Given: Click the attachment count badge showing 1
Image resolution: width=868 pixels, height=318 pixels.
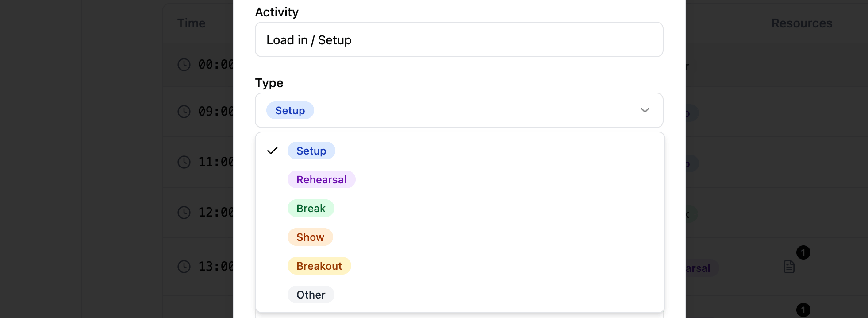Looking at the screenshot, I should 803,252.
